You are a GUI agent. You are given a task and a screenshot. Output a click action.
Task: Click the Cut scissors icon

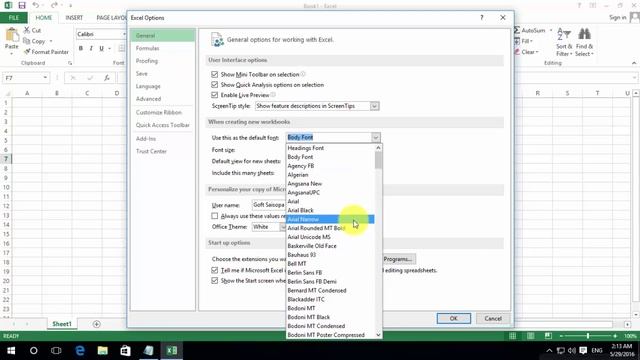(x=27, y=30)
